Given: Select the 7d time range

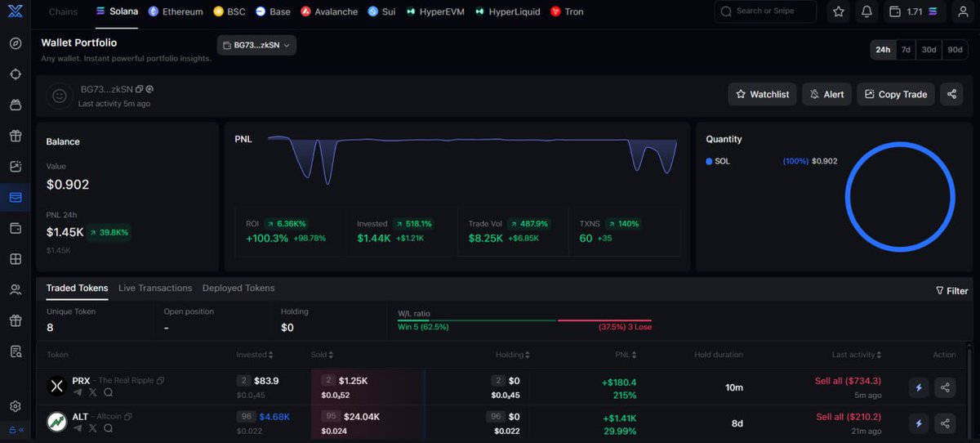Looking at the screenshot, I should coord(906,50).
